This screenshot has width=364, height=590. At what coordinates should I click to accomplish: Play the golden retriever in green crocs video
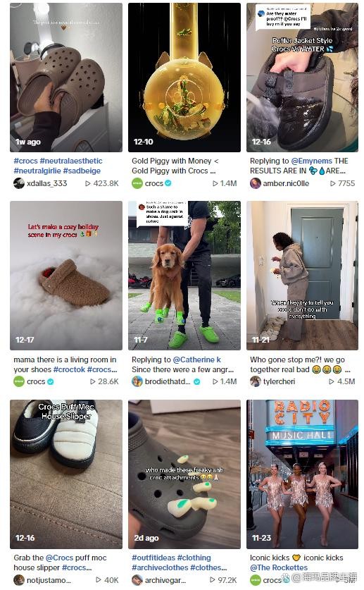(x=184, y=276)
